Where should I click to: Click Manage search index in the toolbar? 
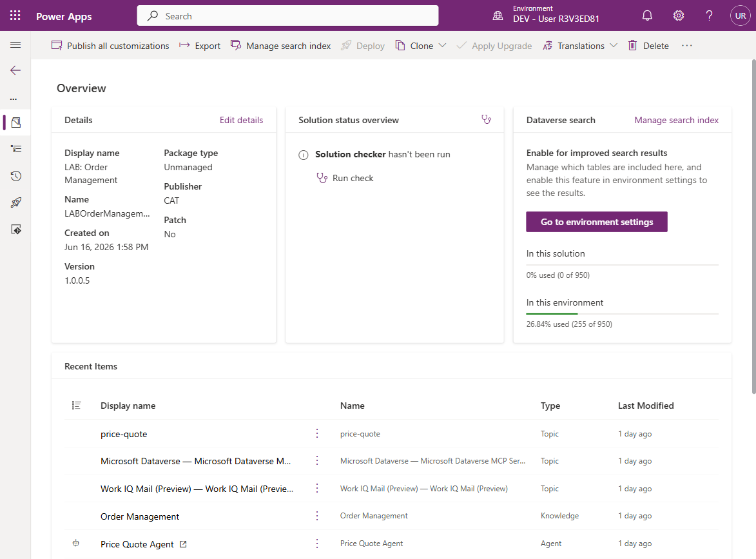click(x=280, y=45)
